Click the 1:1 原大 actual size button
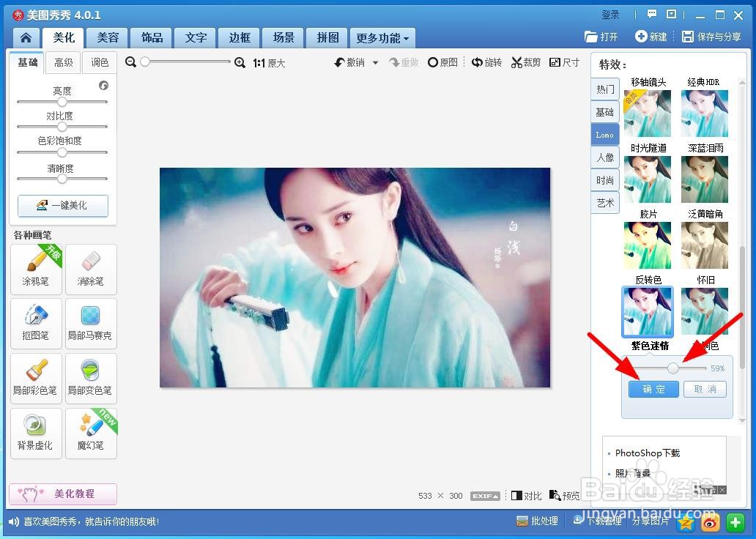756x539 pixels. [269, 63]
